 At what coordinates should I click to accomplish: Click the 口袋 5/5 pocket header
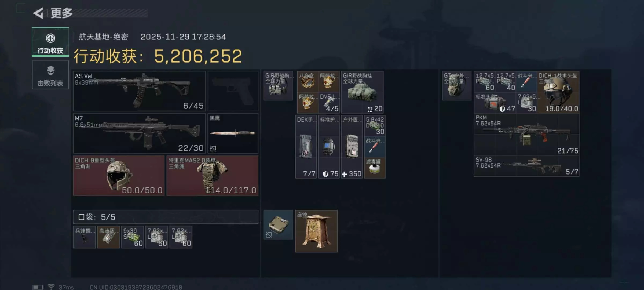tap(166, 217)
